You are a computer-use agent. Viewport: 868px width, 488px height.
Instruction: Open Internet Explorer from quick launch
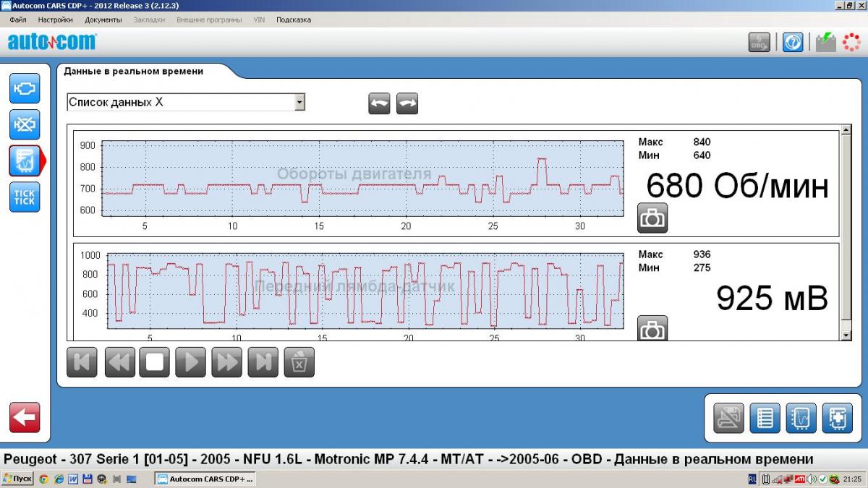(x=58, y=479)
